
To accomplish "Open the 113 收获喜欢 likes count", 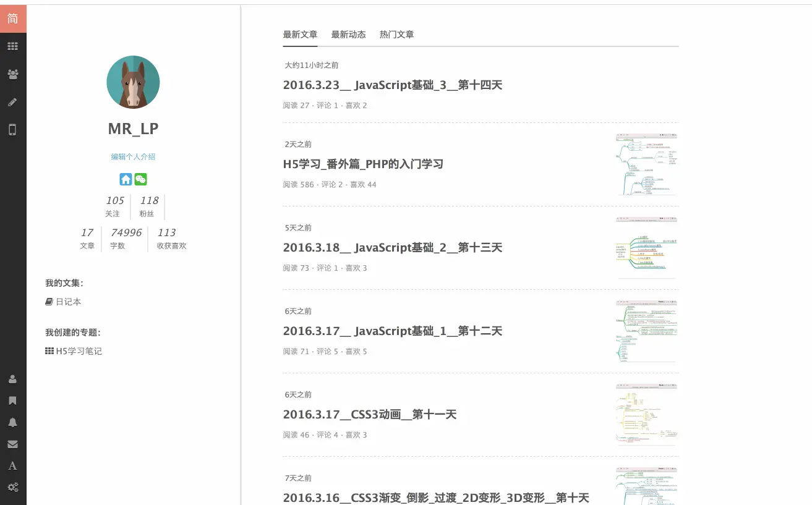I will coord(171,239).
